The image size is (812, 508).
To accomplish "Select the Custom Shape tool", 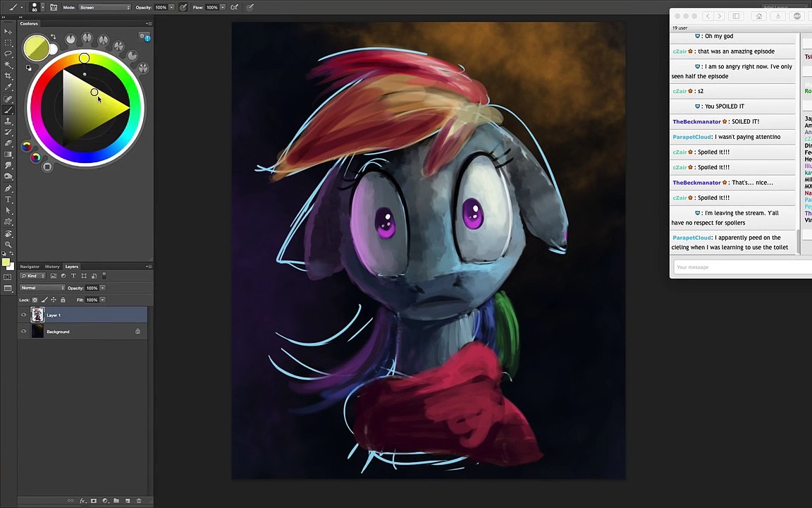I will point(8,222).
